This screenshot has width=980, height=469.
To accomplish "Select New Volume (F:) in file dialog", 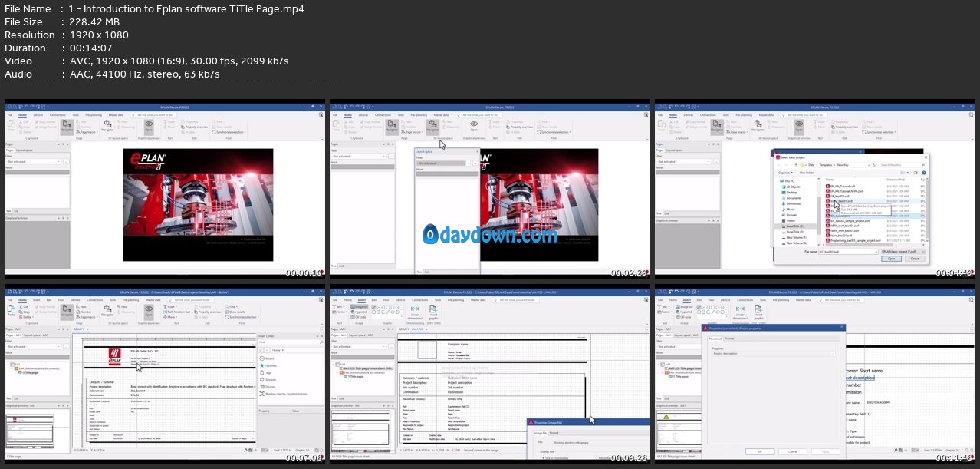I will point(795,237).
